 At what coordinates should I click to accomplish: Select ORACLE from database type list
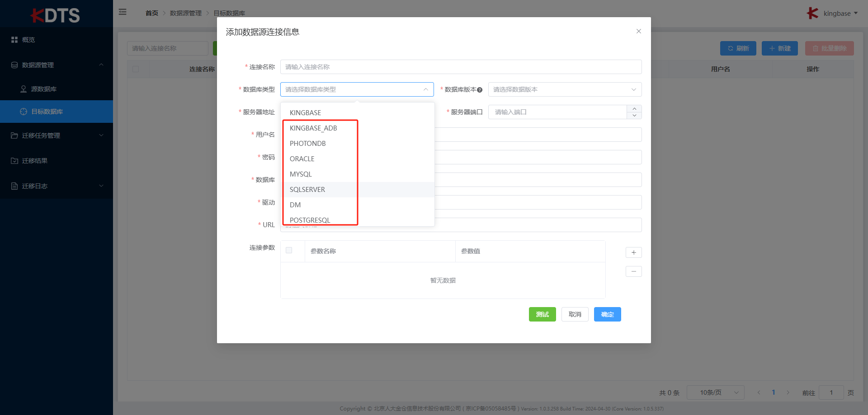302,159
